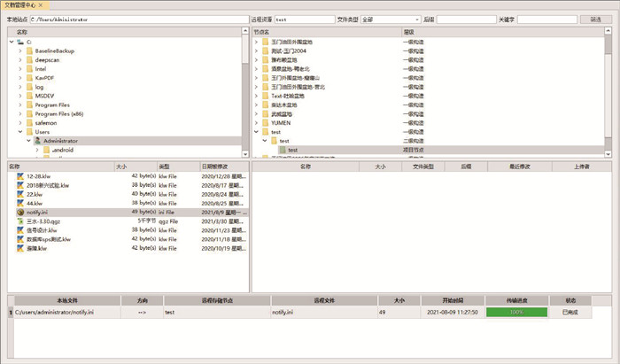Click the 12-28.klw file icon
Viewport: 620px width, 364px height.
tap(21, 176)
